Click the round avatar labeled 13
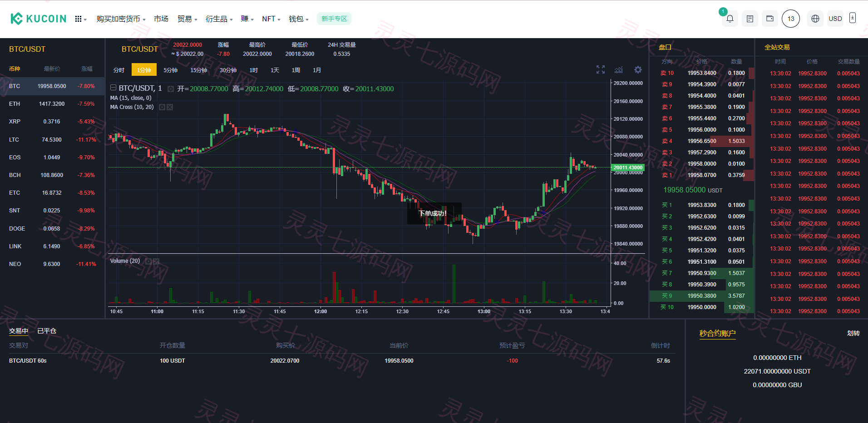The width and height of the screenshot is (868, 423). pyautogui.click(x=791, y=19)
